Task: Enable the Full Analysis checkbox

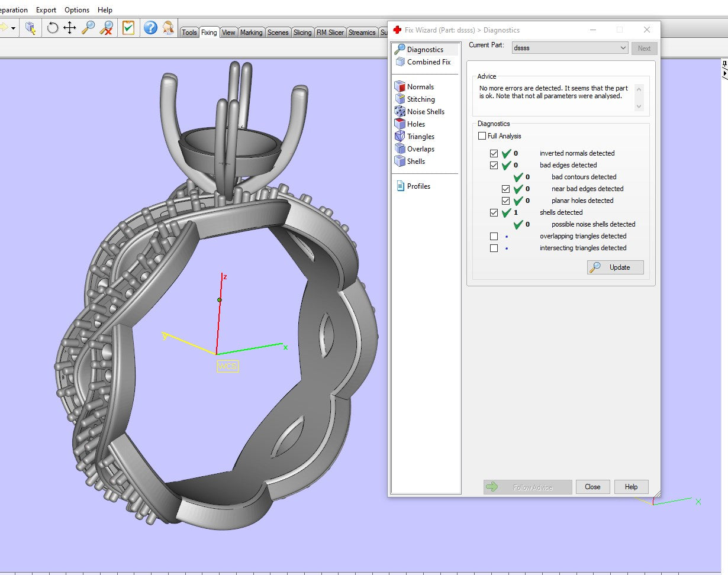Action: point(482,136)
